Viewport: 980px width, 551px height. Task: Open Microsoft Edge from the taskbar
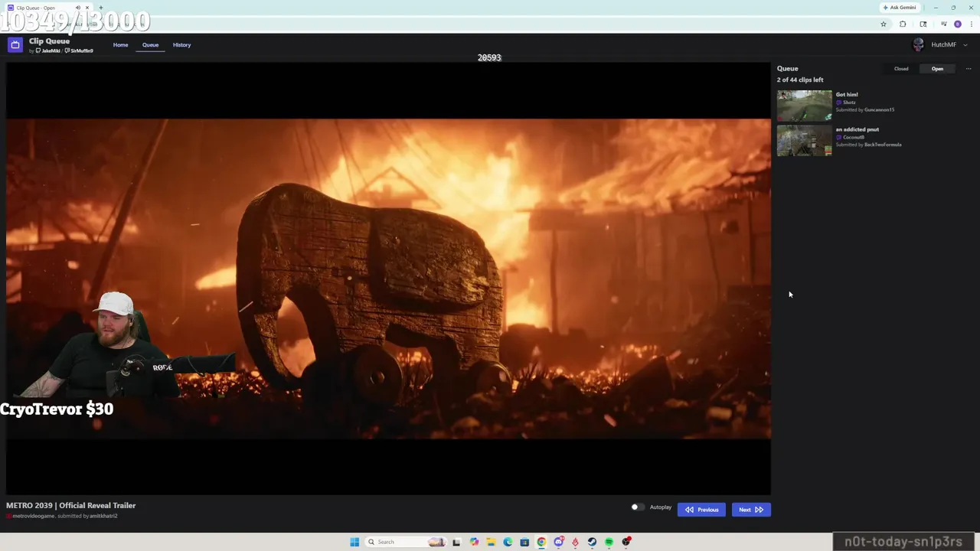[508, 542]
